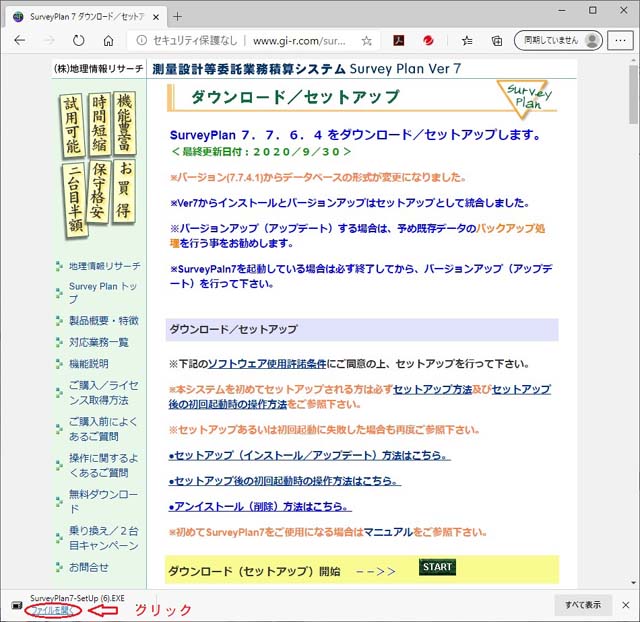Viewport: 640px width, 622px height.
Task: Open 操作に関するよくあるご質問 sidebar link
Action: pyautogui.click(x=103, y=465)
